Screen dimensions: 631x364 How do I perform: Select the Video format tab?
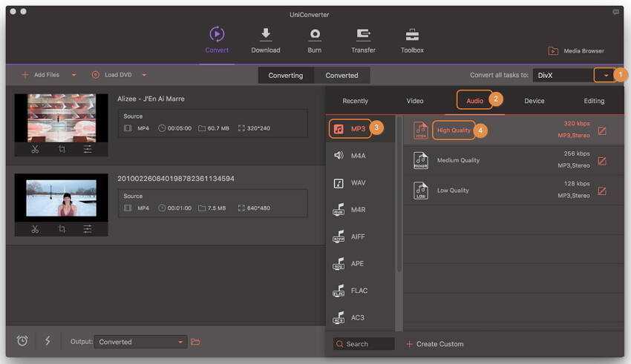click(415, 101)
